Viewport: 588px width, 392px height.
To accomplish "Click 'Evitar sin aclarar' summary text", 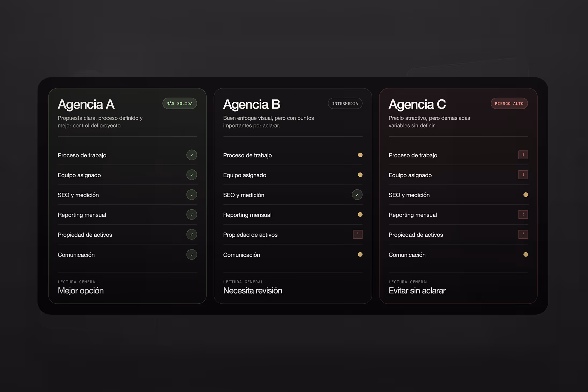I will 417,290.
